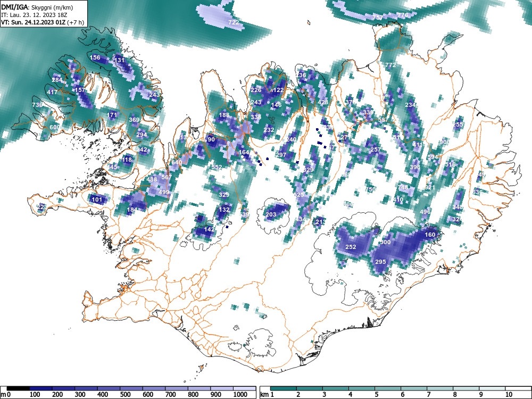Click the visibility value 398
Image resolution: width=532 pixels, height=399 pixels.
tap(415, 167)
